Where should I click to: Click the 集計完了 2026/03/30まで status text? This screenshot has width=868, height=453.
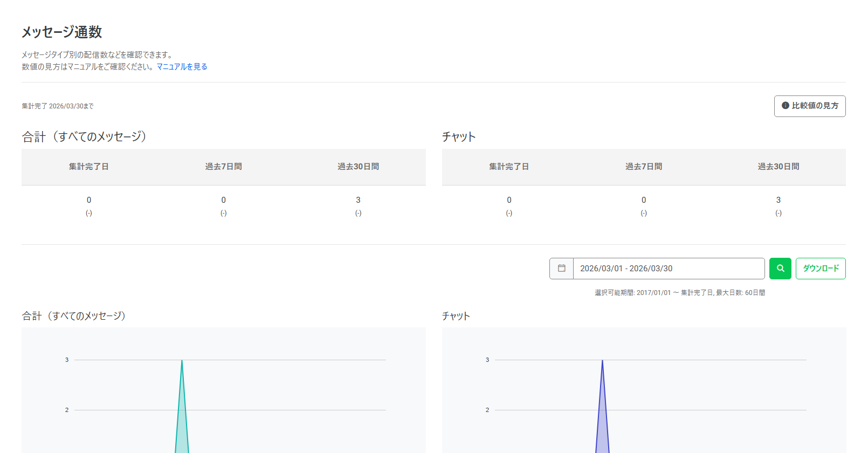pos(58,106)
